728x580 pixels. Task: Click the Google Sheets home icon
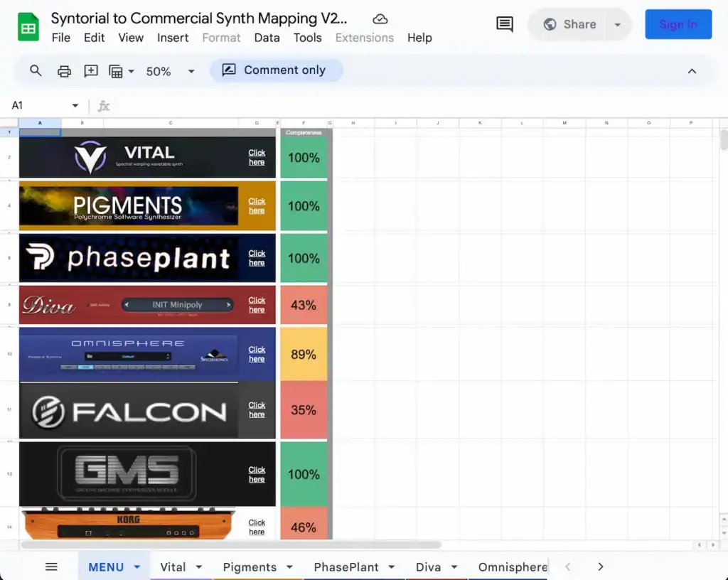click(x=28, y=28)
